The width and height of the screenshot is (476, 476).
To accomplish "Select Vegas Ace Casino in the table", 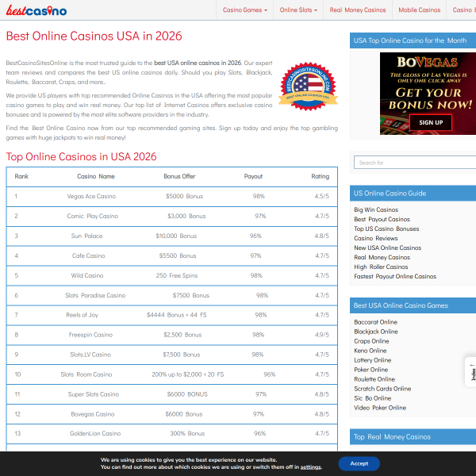I will (x=91, y=197).
